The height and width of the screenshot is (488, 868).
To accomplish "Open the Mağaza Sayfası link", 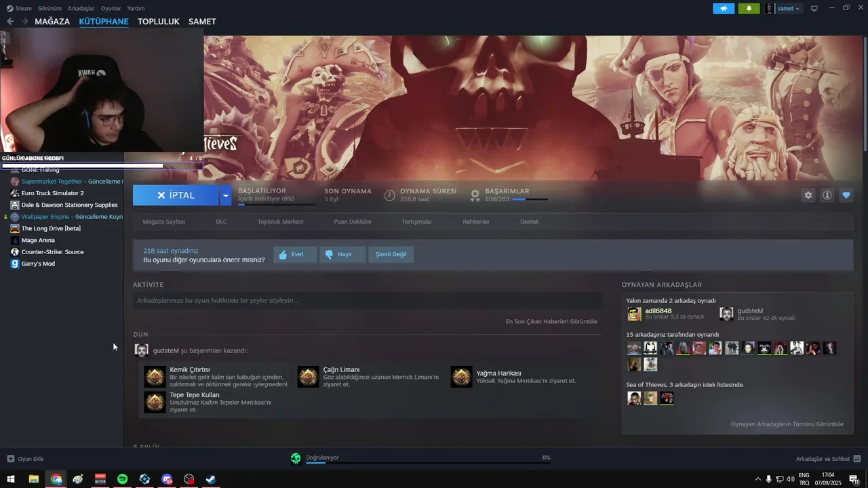I will tap(163, 222).
